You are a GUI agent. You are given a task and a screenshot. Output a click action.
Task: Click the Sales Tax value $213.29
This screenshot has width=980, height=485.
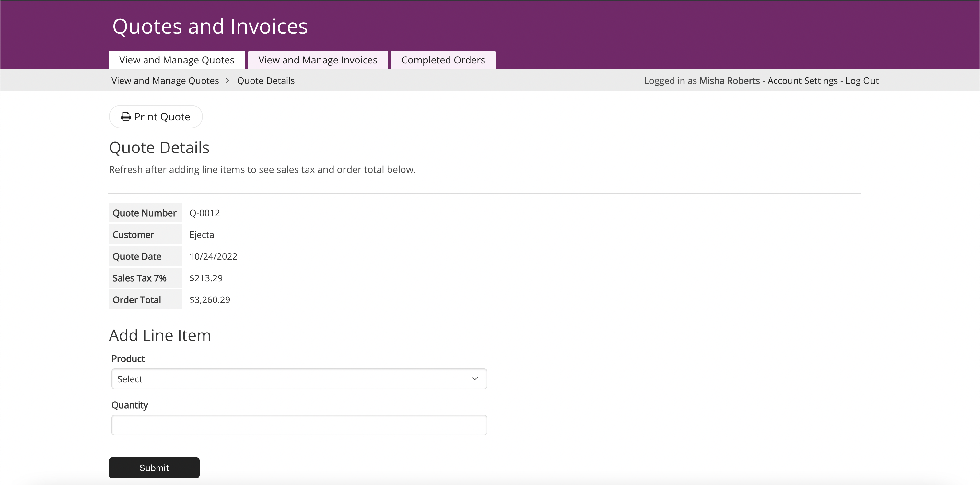(206, 278)
